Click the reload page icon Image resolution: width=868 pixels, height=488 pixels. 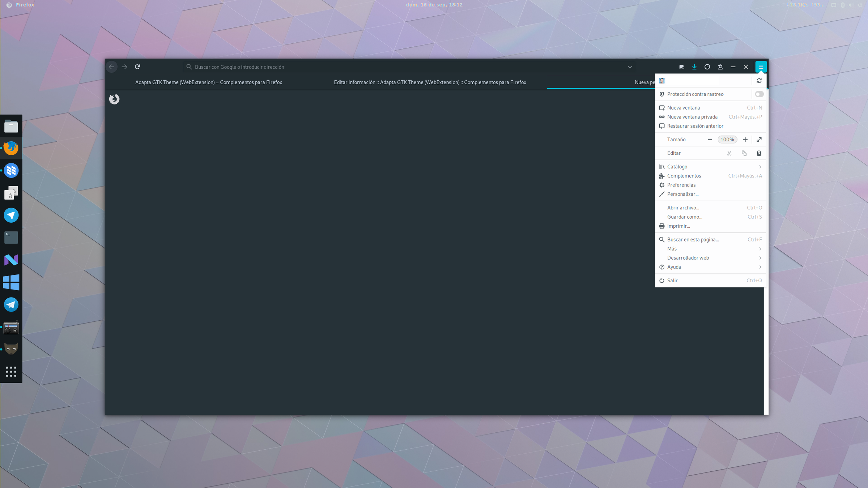(137, 67)
